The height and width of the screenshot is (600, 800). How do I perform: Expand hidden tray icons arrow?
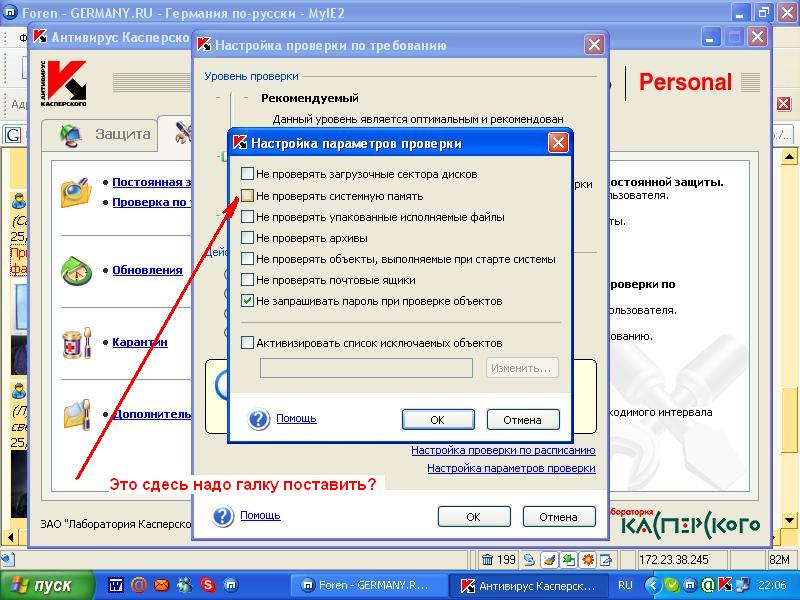pyautogui.click(x=652, y=585)
